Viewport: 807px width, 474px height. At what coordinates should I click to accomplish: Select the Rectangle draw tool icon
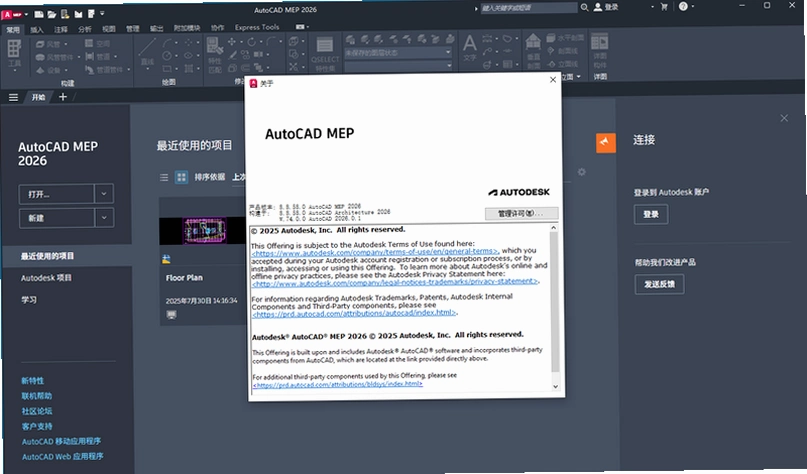coord(167,68)
